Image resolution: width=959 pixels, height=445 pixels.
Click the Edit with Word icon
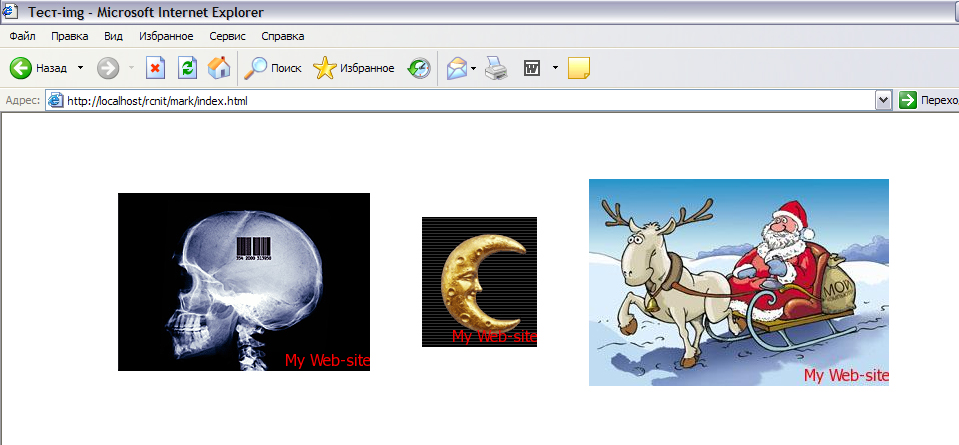[x=532, y=68]
